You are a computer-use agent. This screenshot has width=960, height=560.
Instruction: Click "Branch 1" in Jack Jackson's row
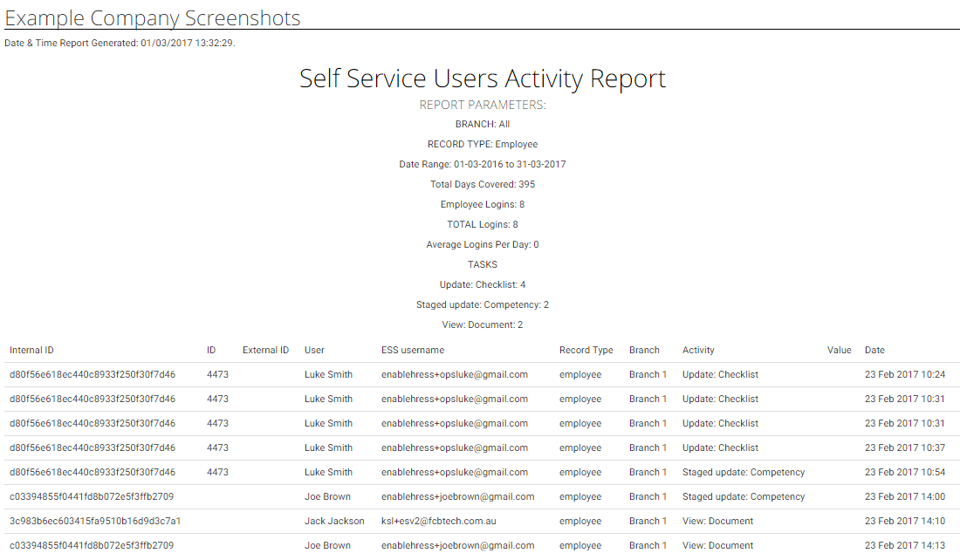click(x=648, y=522)
